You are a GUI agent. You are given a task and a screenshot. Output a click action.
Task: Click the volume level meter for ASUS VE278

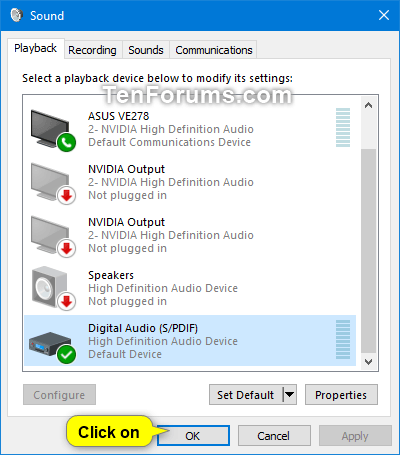point(343,127)
